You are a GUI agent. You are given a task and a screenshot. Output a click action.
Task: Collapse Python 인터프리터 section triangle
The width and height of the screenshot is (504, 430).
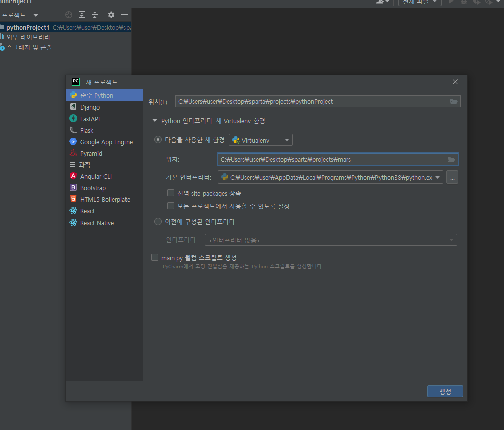pyautogui.click(x=155, y=121)
